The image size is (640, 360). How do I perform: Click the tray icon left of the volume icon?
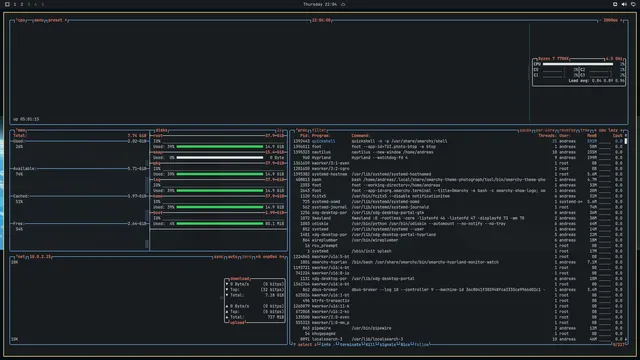[615, 4]
